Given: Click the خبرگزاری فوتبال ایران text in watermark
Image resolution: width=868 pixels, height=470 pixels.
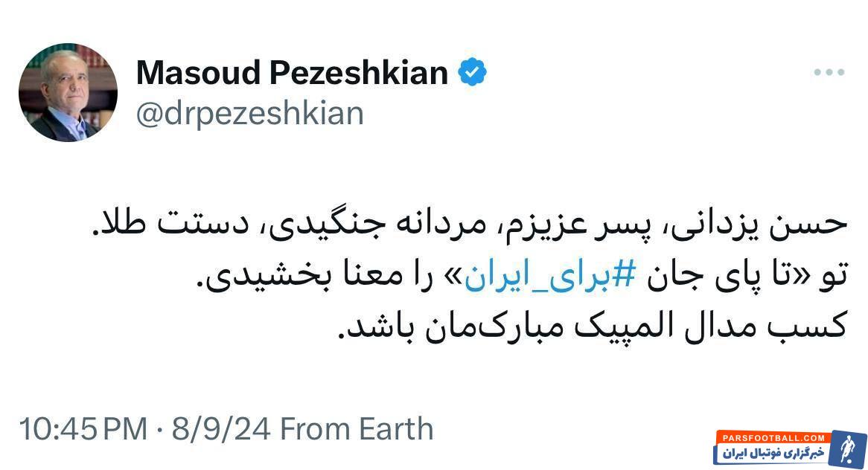Looking at the screenshot, I should click(x=774, y=453).
